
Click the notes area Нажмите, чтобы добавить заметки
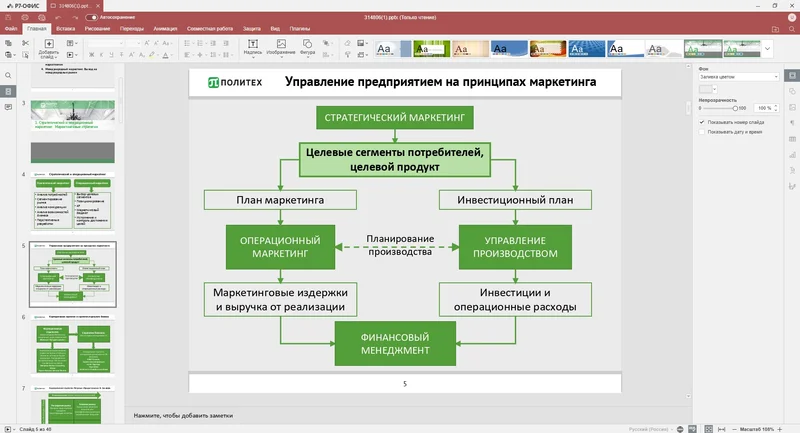(x=183, y=416)
